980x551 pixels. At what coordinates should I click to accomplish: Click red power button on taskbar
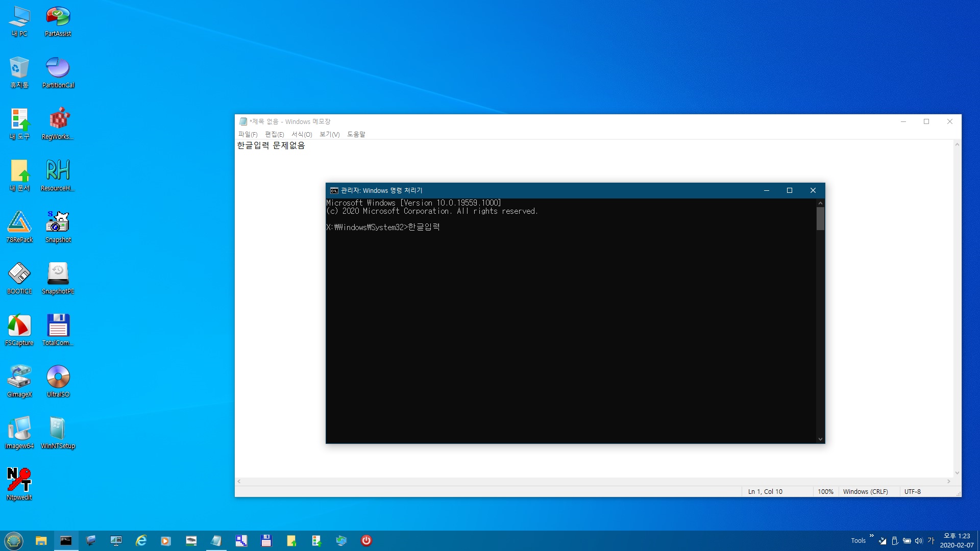(366, 541)
